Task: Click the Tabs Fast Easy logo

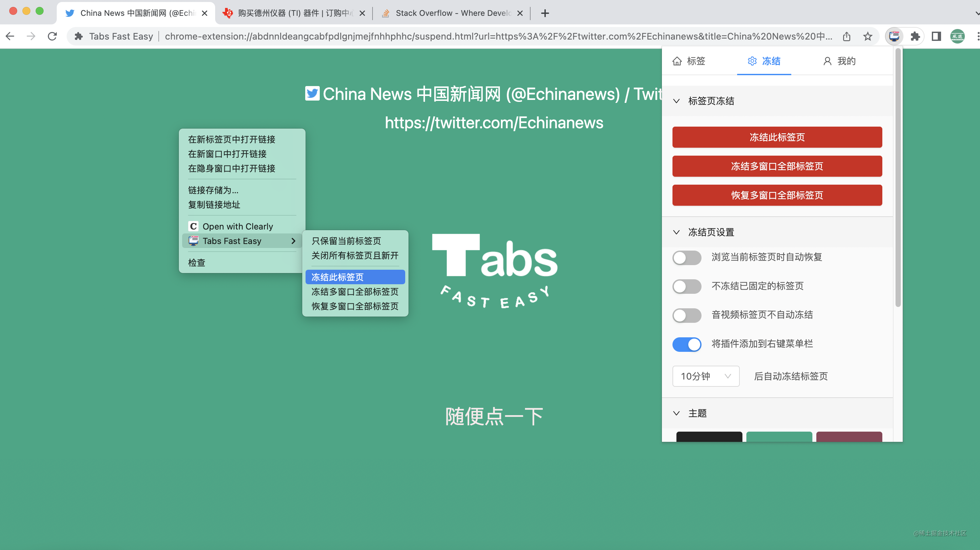Action: tap(495, 271)
